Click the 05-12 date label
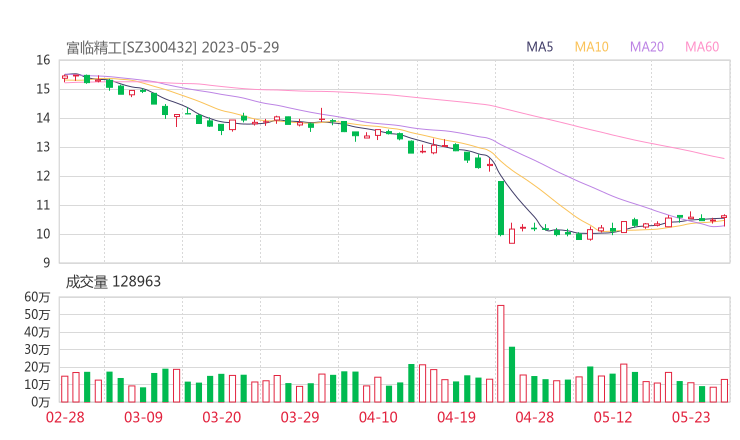The height and width of the screenshot is (440, 740). (x=613, y=417)
